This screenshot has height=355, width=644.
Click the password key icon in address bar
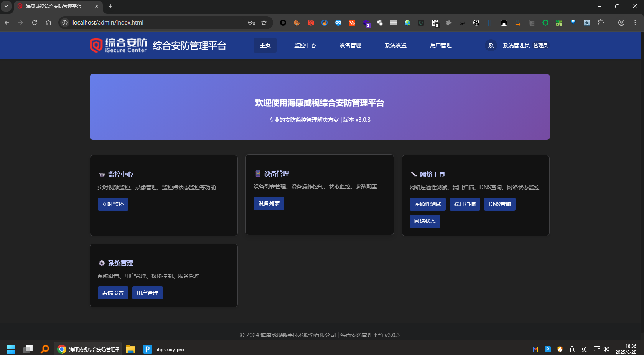click(252, 23)
